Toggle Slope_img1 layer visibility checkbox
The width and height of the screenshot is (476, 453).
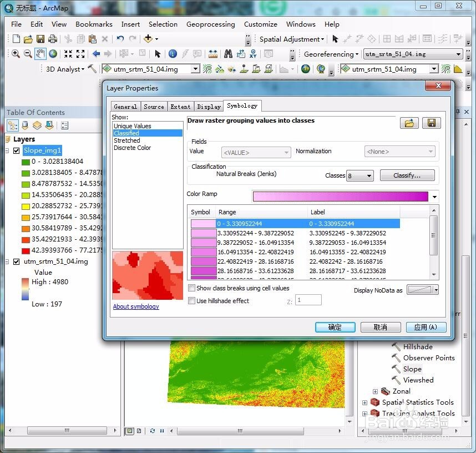click(x=17, y=150)
